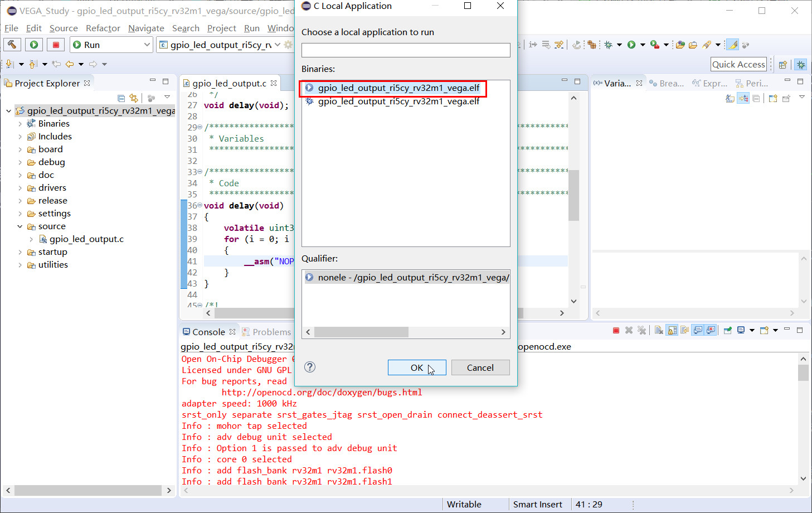Click the application name filter text field
Screen dimensions: 812x513
406,50
